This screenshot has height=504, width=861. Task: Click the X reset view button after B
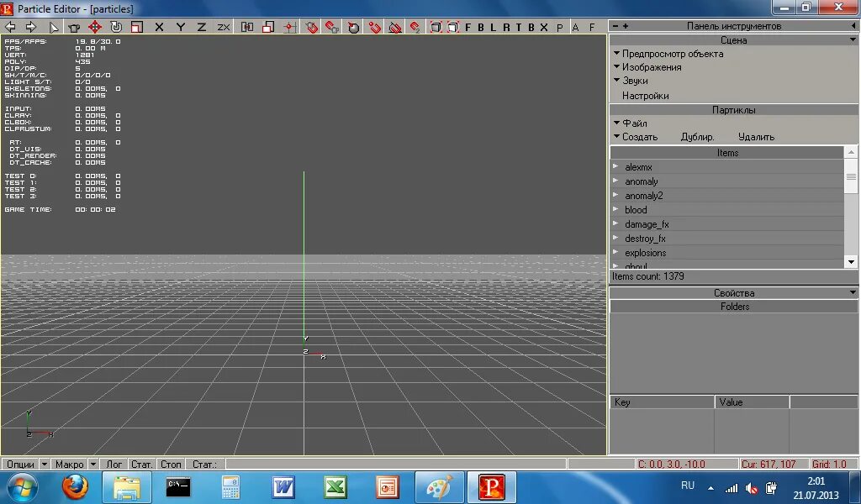544,27
